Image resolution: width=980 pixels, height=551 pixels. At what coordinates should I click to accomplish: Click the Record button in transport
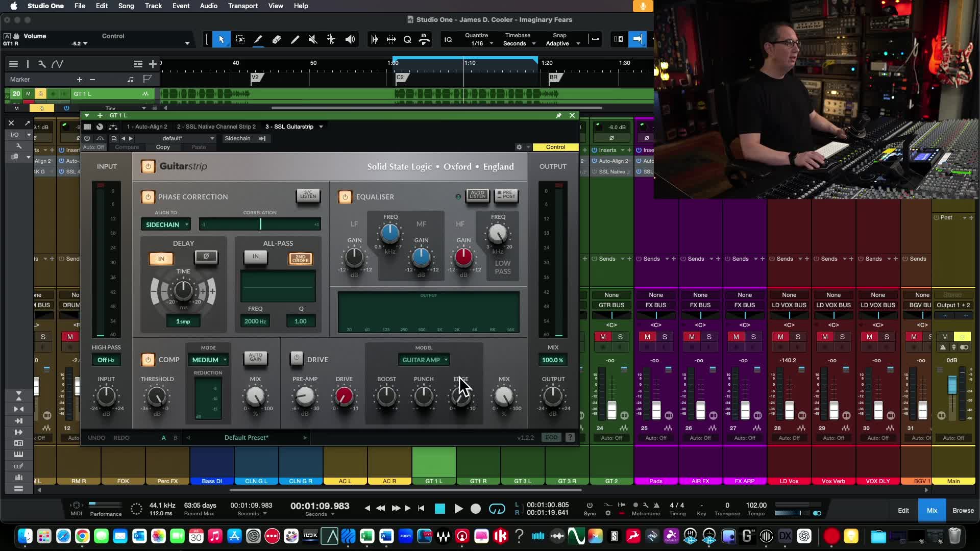[476, 509]
